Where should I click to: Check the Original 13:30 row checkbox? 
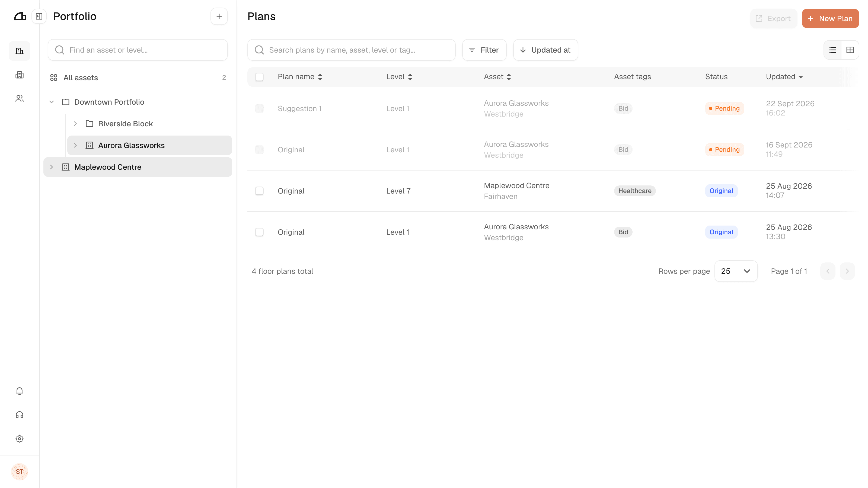(259, 232)
